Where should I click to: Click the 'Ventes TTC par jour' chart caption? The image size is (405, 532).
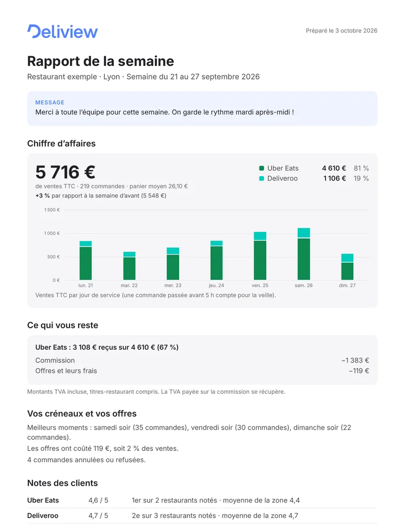156,295
